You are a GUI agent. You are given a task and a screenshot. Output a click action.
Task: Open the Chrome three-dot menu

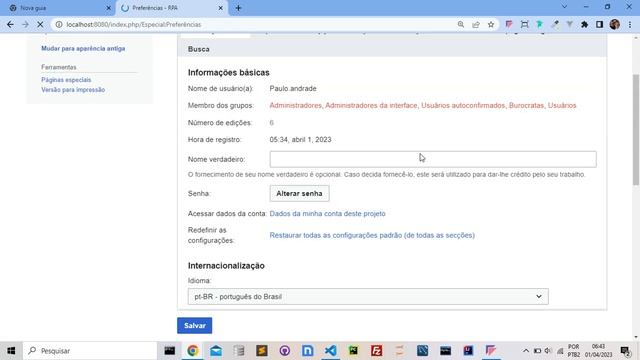tap(630, 24)
